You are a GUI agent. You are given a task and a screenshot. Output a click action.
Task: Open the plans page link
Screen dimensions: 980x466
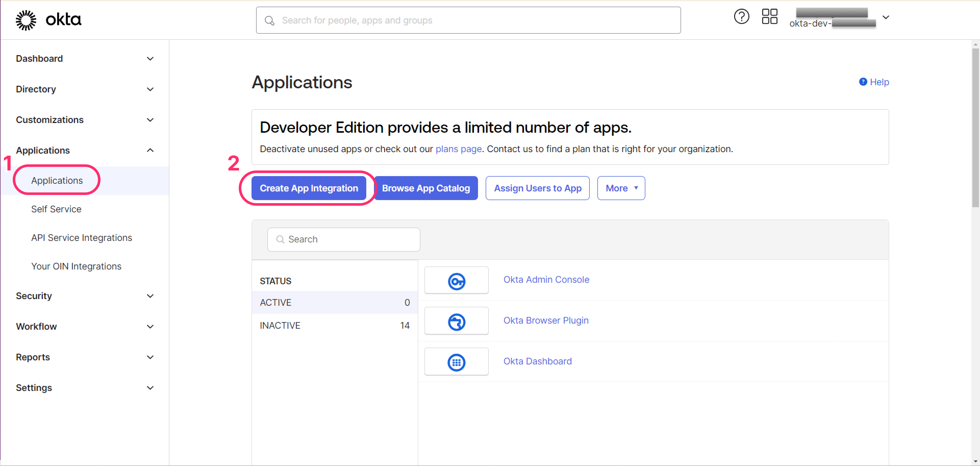click(458, 149)
